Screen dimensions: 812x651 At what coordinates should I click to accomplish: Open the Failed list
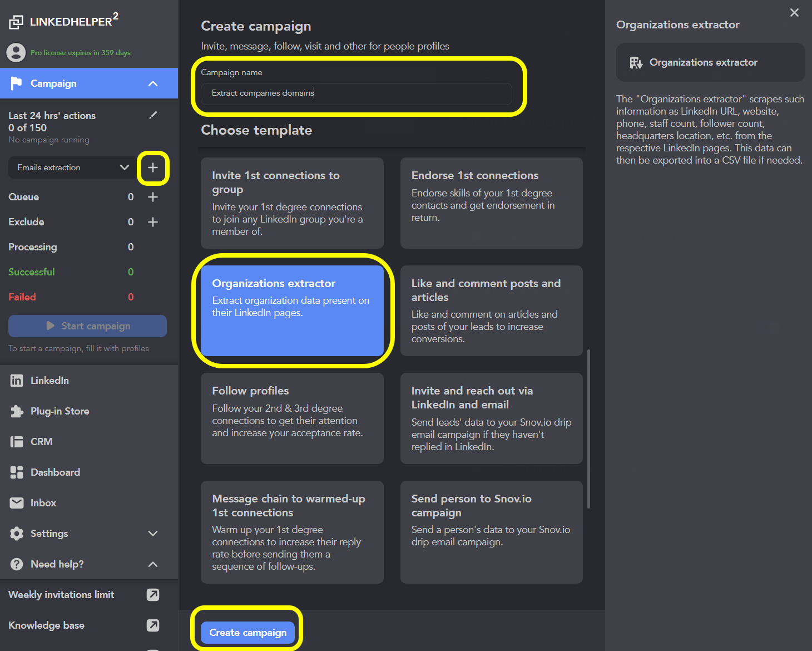click(x=22, y=297)
